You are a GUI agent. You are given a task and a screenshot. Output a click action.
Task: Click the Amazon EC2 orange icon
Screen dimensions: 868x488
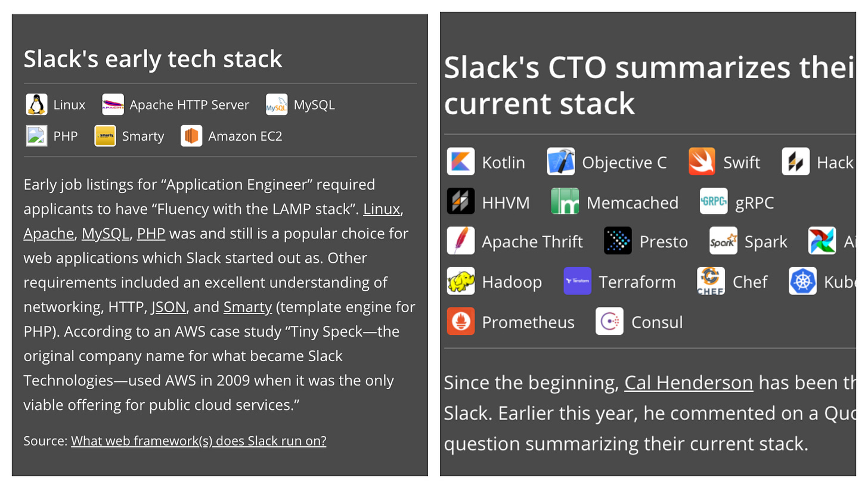coord(191,136)
